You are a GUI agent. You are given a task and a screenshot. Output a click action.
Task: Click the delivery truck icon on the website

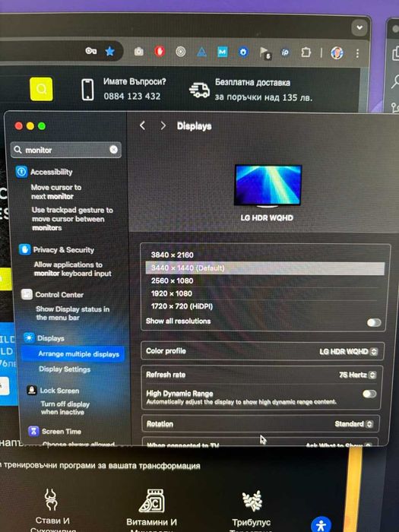[x=199, y=90]
